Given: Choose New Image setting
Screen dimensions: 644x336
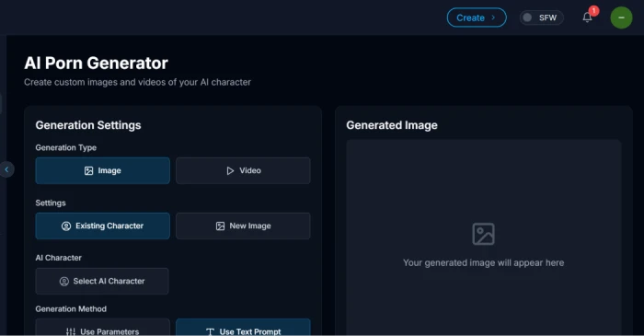Looking at the screenshot, I should [243, 226].
